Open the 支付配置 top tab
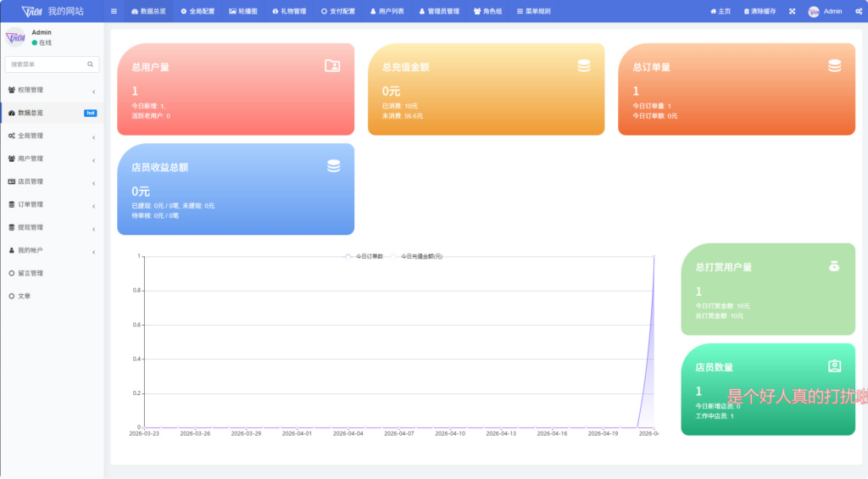The width and height of the screenshot is (868, 479). click(338, 11)
